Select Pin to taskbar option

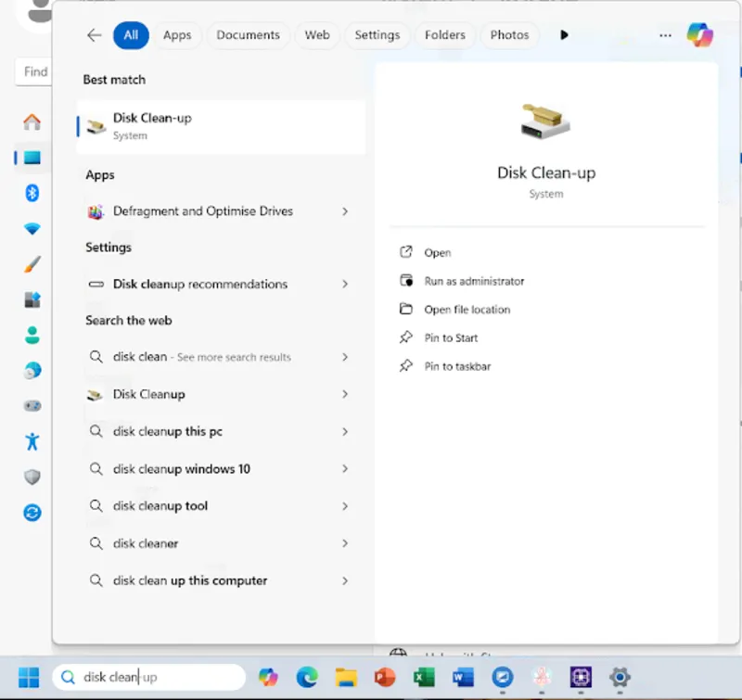[x=457, y=366]
